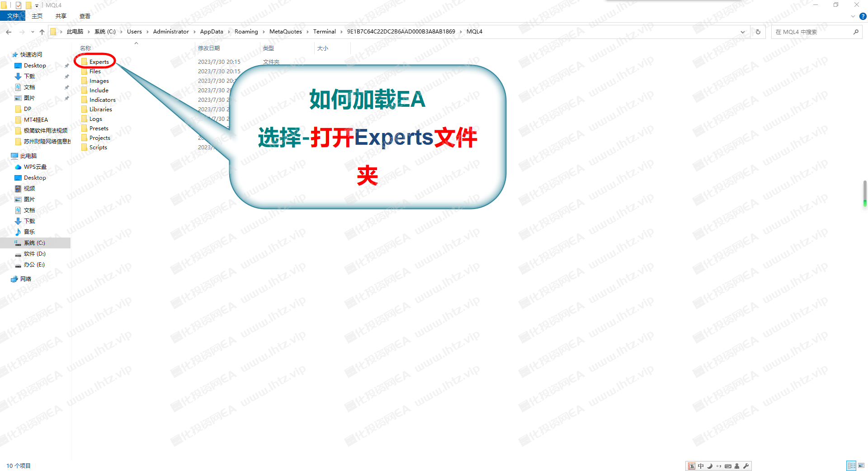Open 网络 network in sidebar

[x=26, y=279]
